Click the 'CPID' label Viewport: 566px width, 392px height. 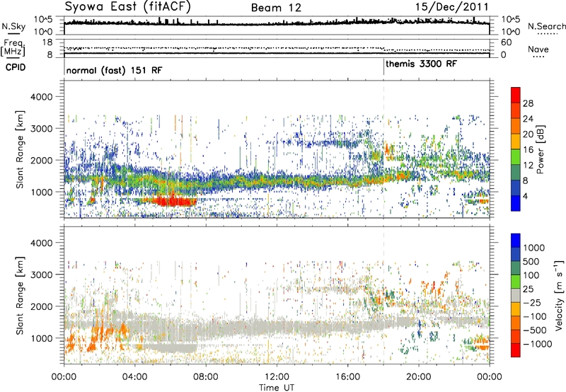point(16,67)
